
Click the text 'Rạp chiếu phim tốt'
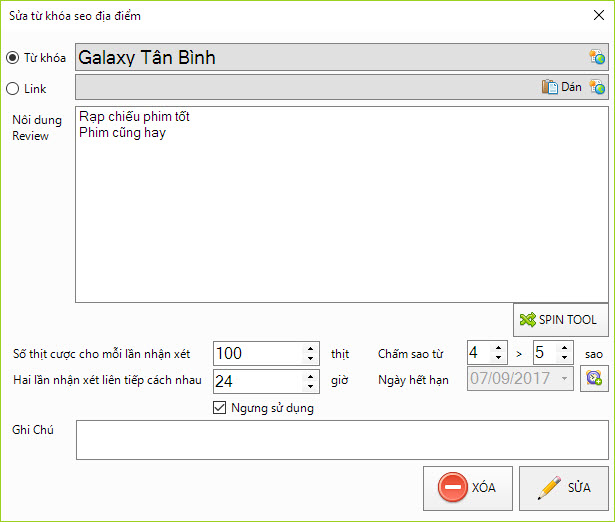(x=134, y=116)
